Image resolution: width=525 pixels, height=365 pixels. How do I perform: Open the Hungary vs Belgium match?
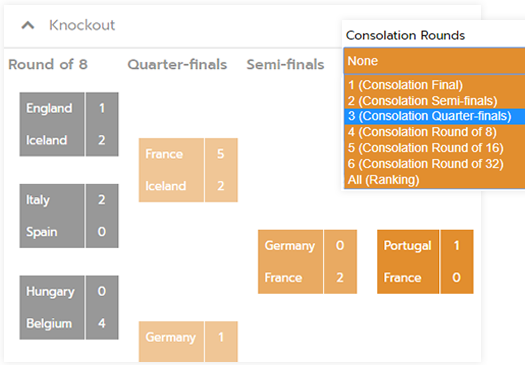click(x=69, y=307)
